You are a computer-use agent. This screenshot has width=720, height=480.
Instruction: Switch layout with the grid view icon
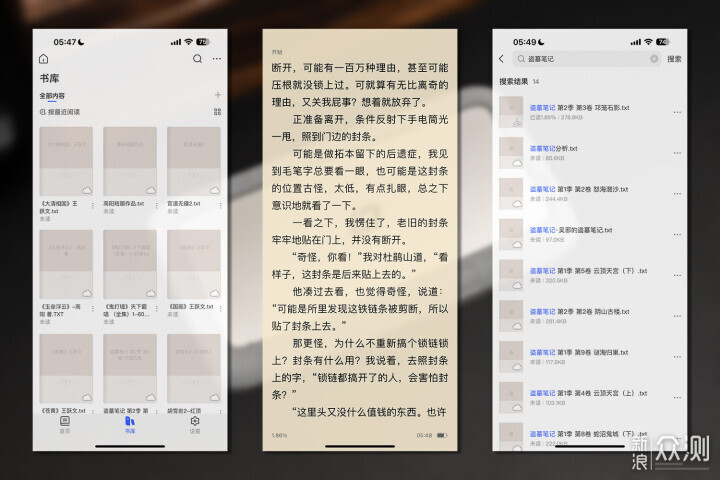click(218, 112)
